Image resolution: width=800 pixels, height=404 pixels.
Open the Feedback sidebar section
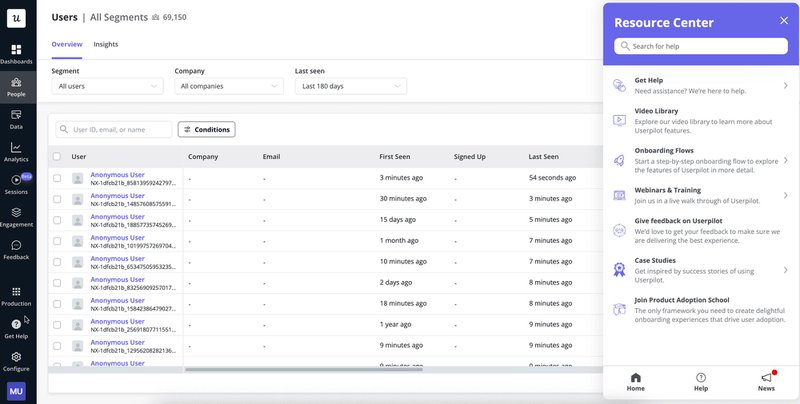click(16, 250)
